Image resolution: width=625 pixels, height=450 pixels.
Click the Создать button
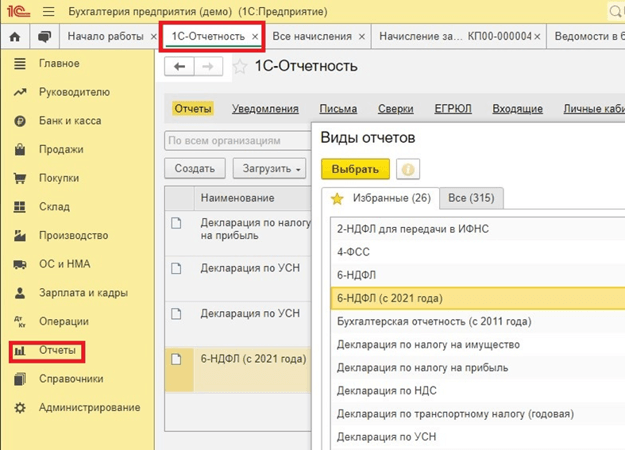click(194, 169)
